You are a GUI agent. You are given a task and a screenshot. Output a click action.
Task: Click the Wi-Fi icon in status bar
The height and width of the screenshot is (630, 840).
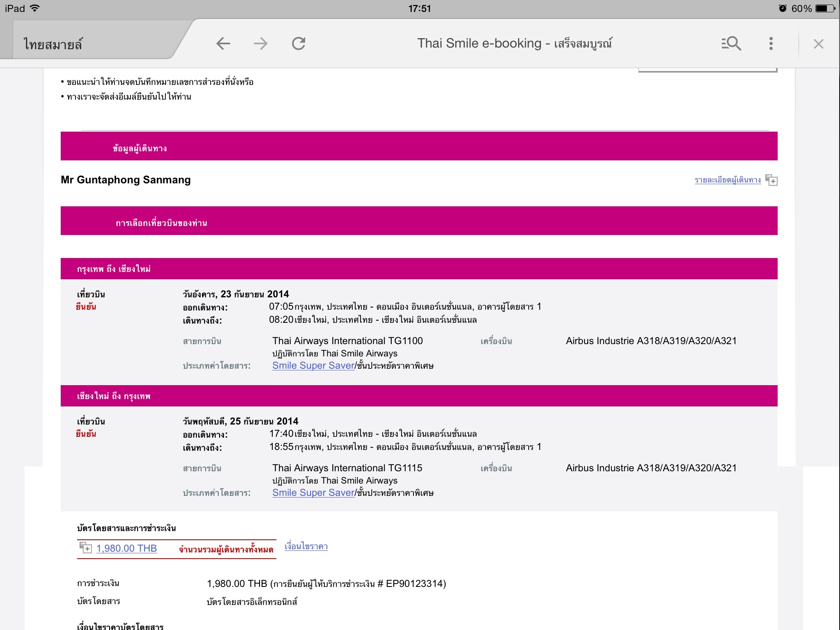35,8
